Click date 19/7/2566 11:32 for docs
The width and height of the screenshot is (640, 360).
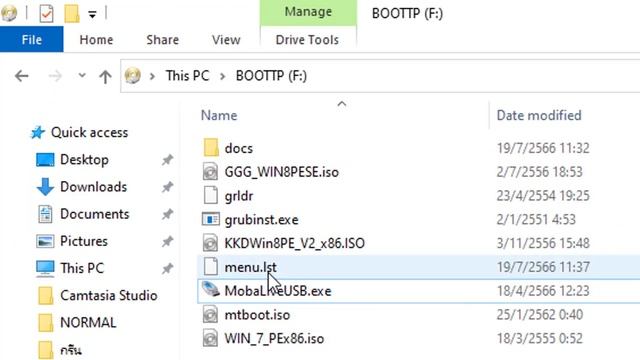543,148
